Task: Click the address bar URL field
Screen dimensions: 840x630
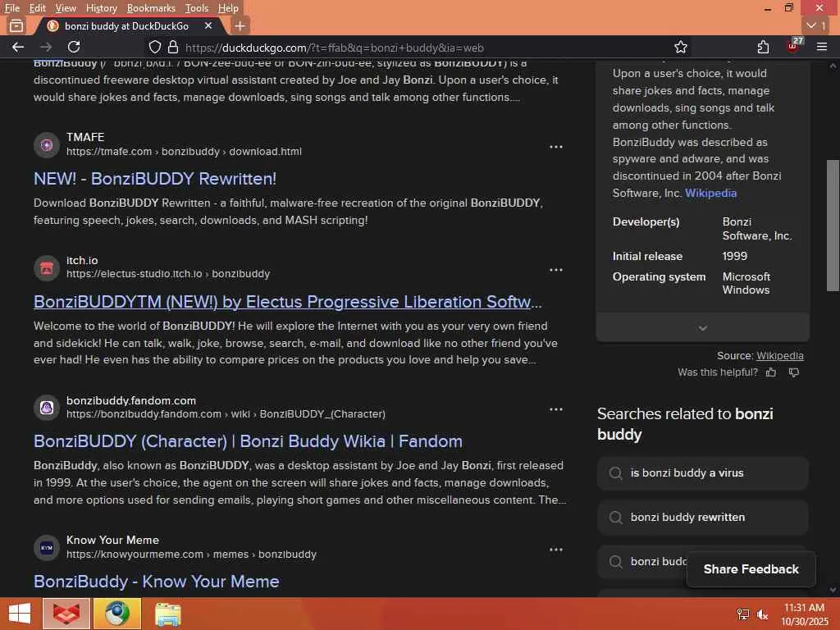Action: click(x=418, y=48)
